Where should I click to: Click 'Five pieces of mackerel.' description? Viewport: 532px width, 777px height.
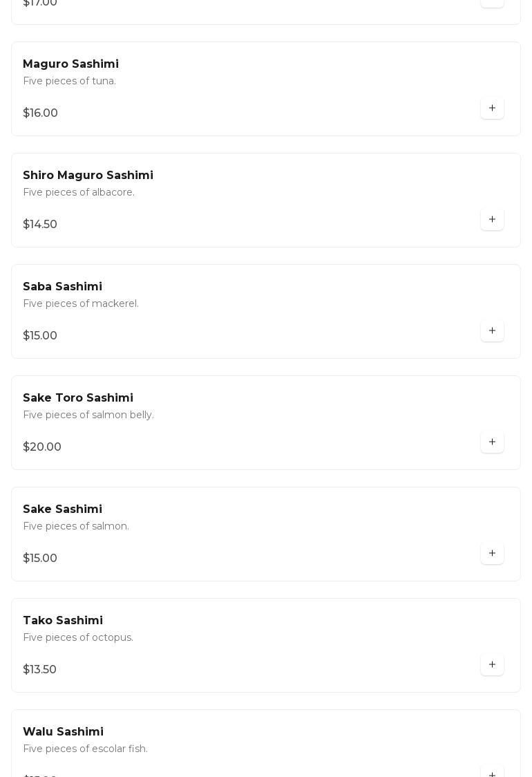(x=81, y=304)
